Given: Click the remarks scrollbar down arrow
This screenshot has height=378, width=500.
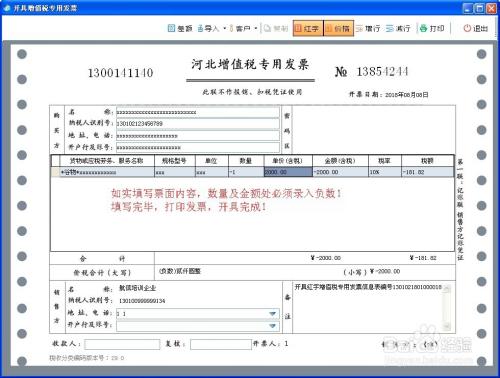Looking at the screenshot, I should 447,327.
